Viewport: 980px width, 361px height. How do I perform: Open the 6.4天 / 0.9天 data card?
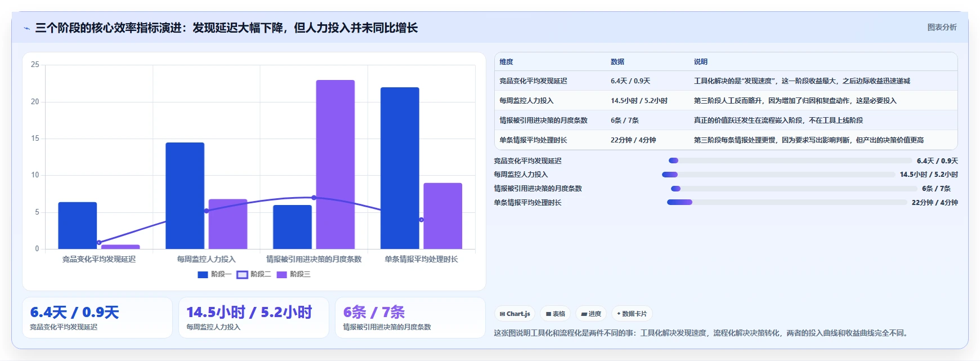pos(97,318)
